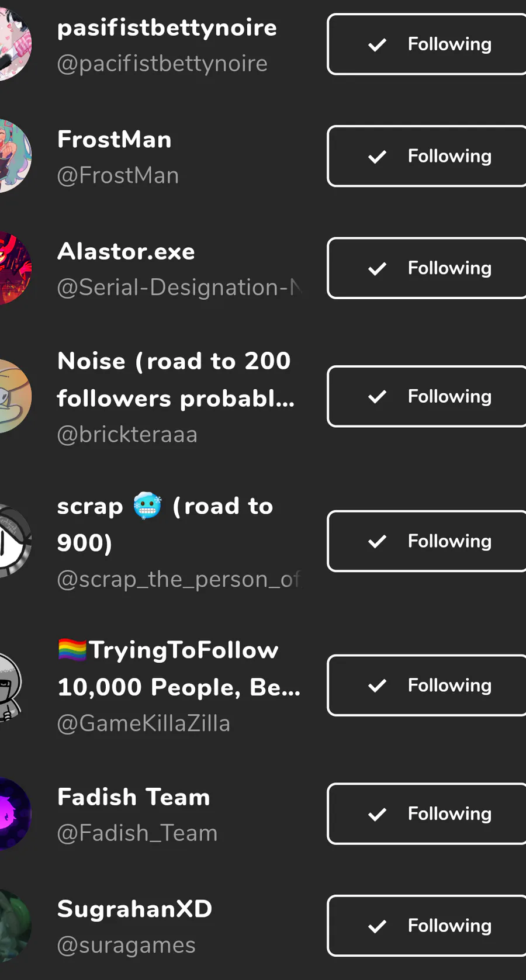The image size is (526, 980).
Task: Click FrostMan's profile picture
Action: tap(13, 156)
